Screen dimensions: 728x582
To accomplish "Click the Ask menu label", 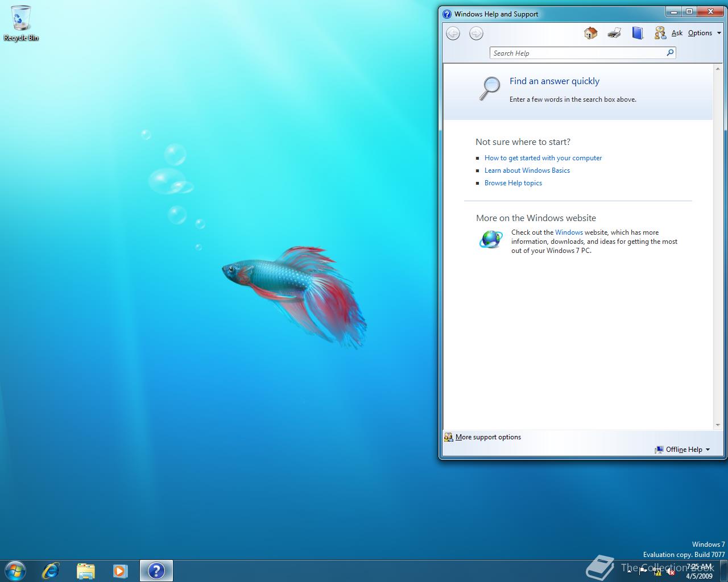I will tap(677, 33).
